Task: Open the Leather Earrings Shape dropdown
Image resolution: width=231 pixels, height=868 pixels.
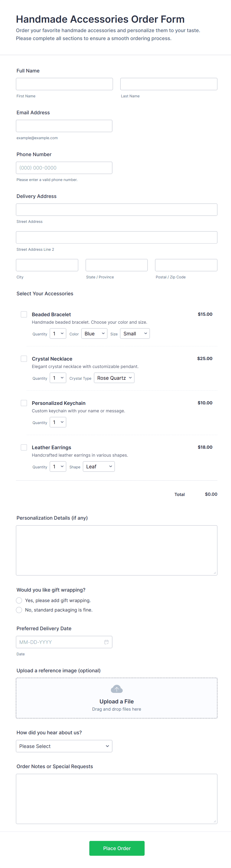Action: tap(99, 467)
